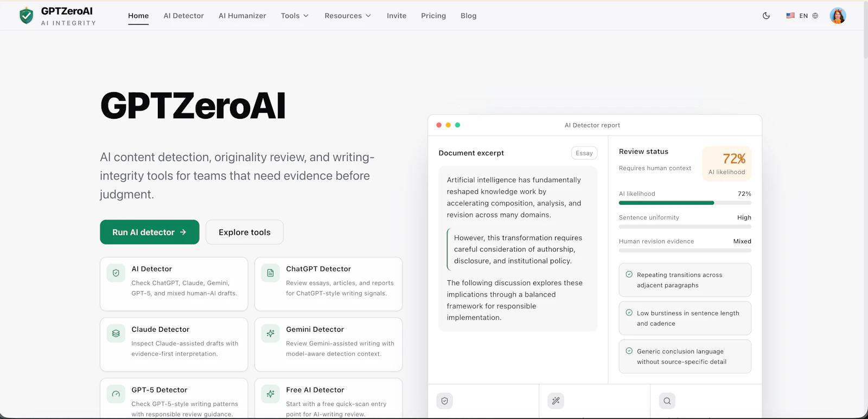Open the EN language dropdown
868x419 pixels.
click(802, 16)
